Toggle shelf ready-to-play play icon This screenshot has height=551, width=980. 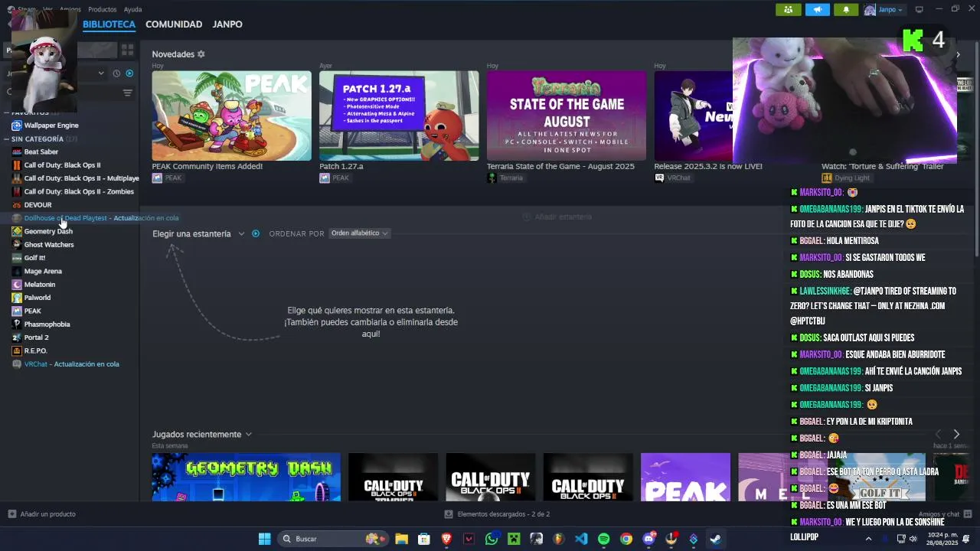tap(256, 233)
